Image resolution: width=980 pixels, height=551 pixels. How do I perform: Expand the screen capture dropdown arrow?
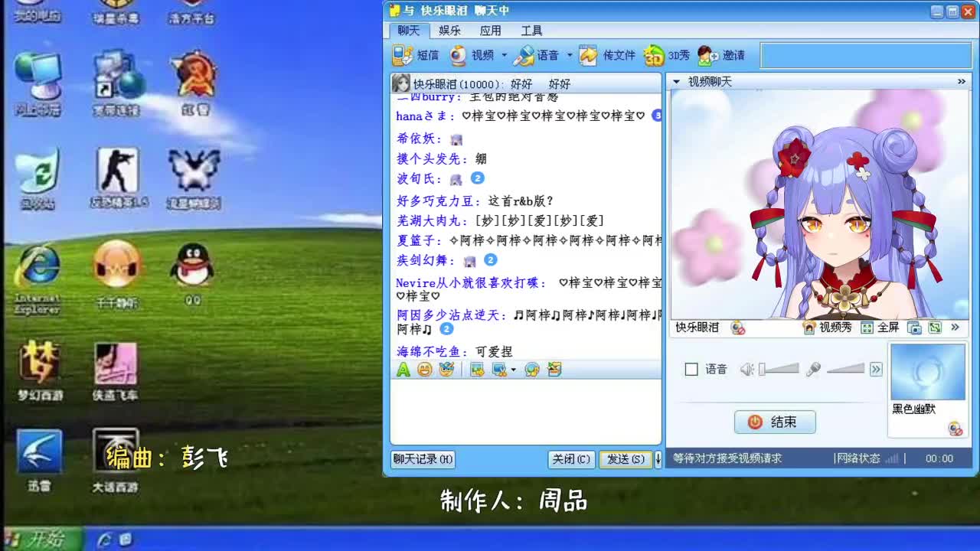[x=513, y=370]
